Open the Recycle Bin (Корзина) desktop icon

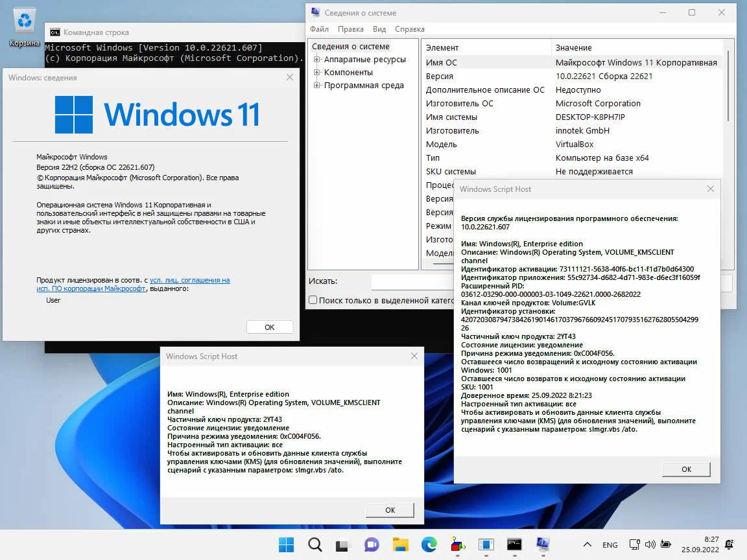click(24, 27)
